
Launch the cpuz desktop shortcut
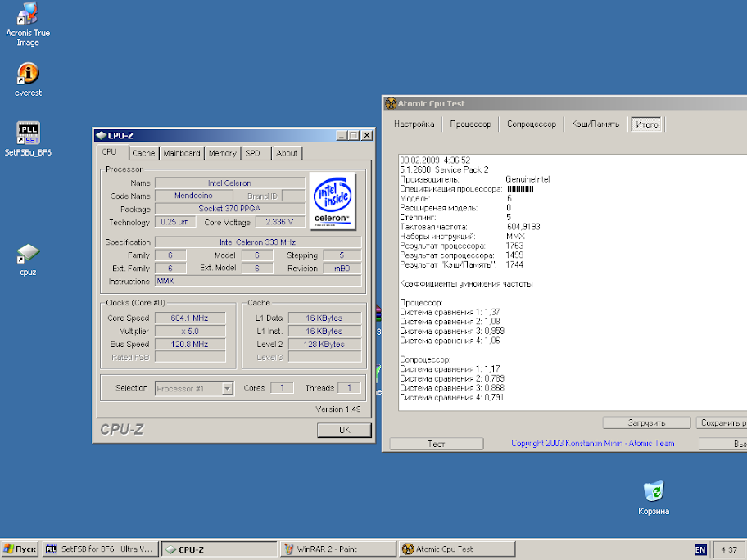[x=28, y=260]
